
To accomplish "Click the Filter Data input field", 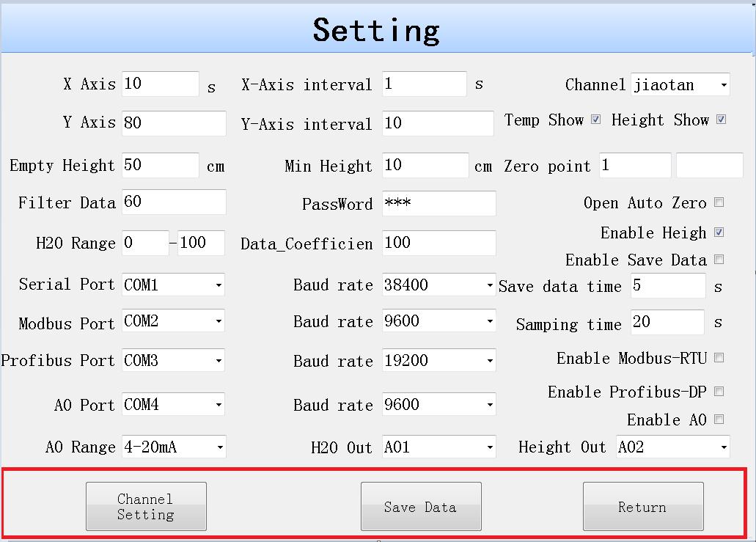I will (173, 202).
